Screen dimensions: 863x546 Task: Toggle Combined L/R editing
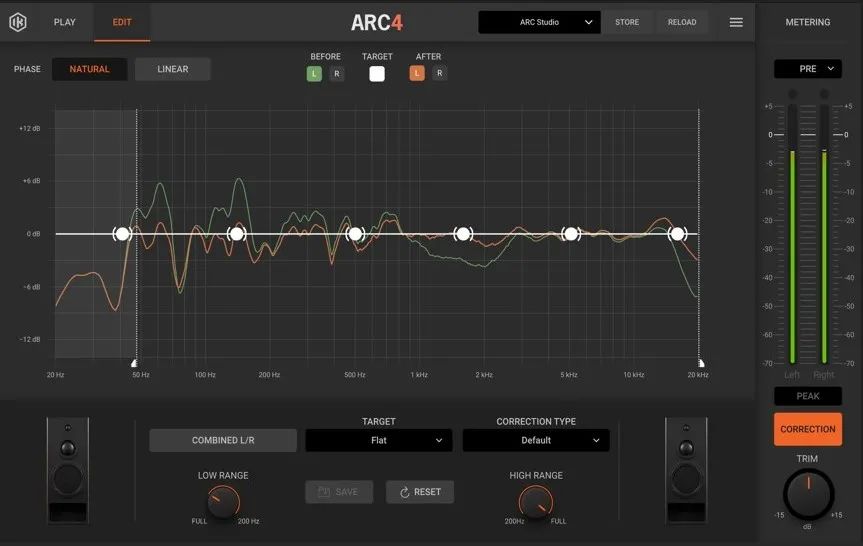coord(223,440)
